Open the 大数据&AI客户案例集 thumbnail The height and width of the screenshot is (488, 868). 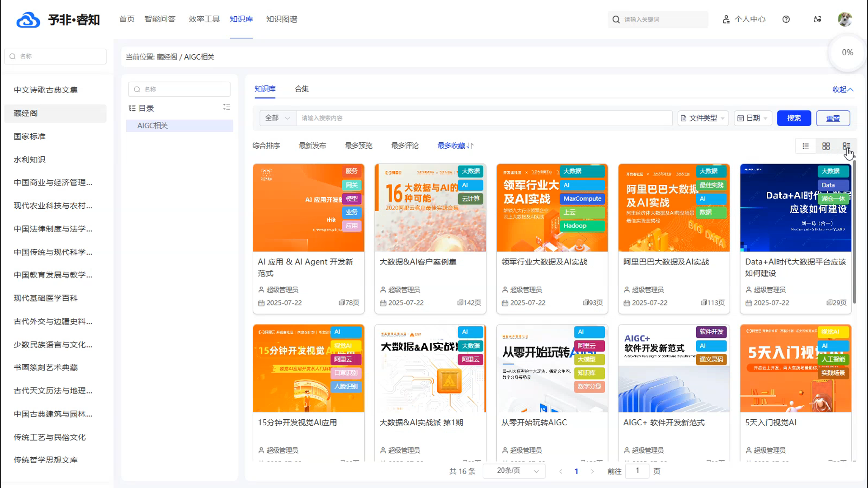430,208
